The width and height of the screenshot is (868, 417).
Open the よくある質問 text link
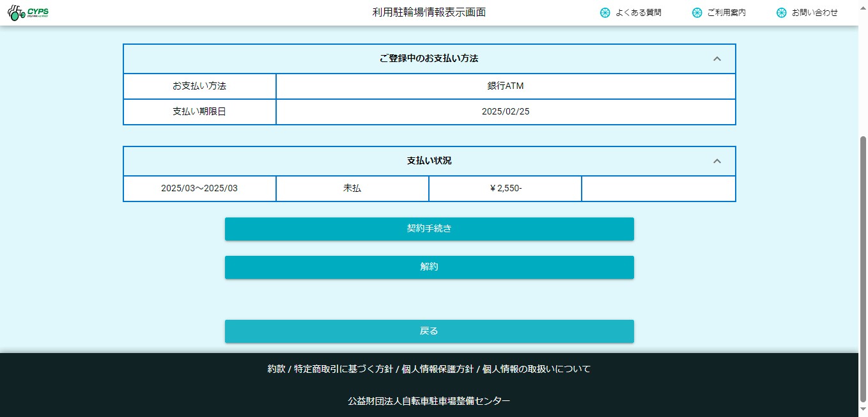pyautogui.click(x=638, y=13)
